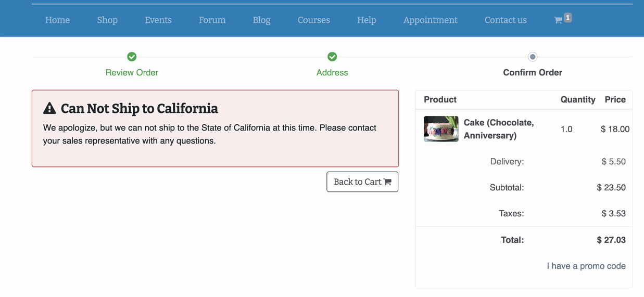644x297 pixels.
Task: Click the warning triangle icon in alert
Action: pos(49,108)
